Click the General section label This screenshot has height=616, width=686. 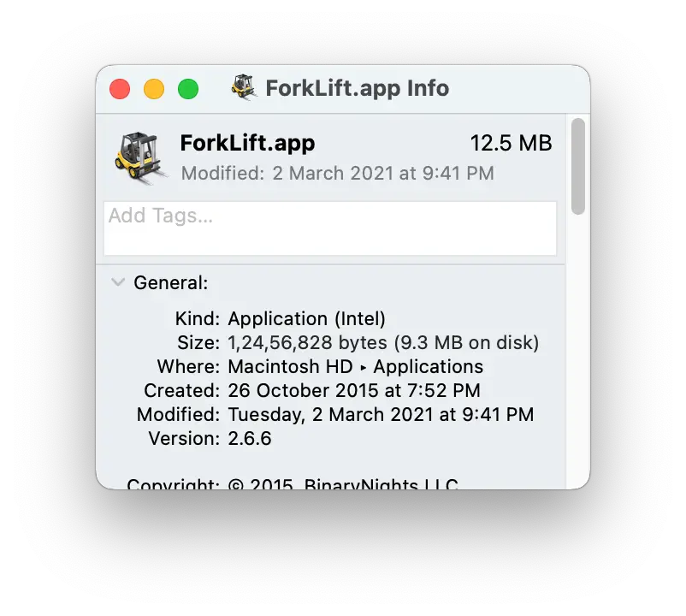point(171,283)
